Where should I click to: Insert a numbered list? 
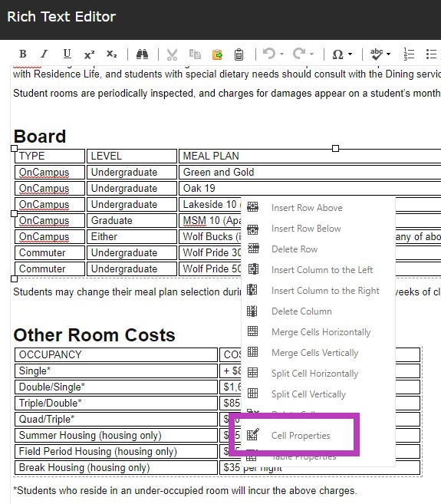(409, 54)
